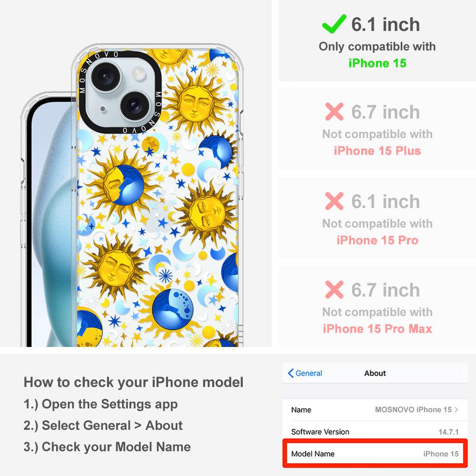Click the red X above iPhone 15 Pro Max
Image resolution: width=476 pixels, height=476 pixels.
(x=334, y=289)
